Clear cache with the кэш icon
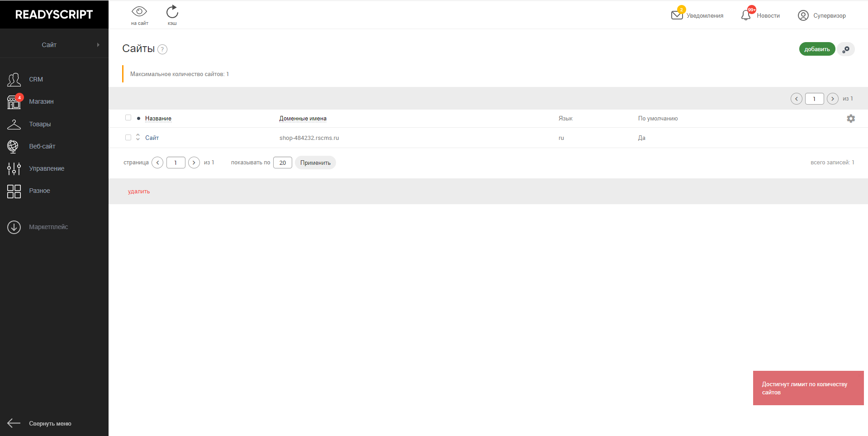This screenshot has height=436, width=868. 172,12
